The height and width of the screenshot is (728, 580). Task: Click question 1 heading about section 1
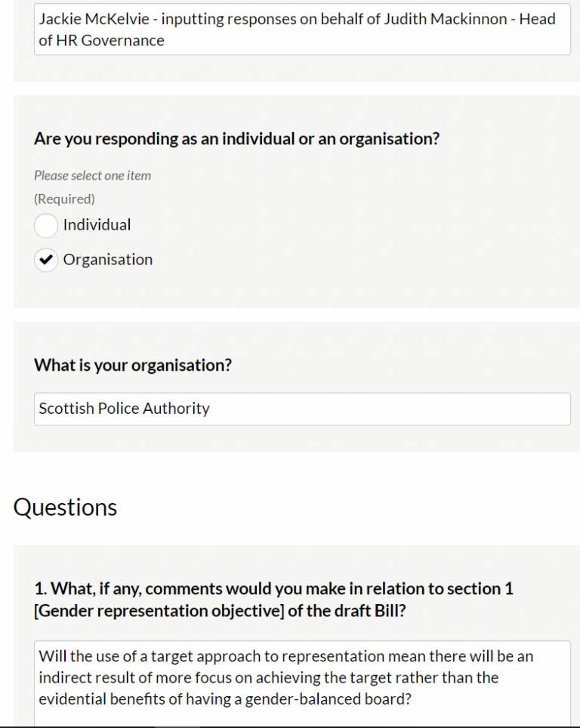(x=273, y=588)
